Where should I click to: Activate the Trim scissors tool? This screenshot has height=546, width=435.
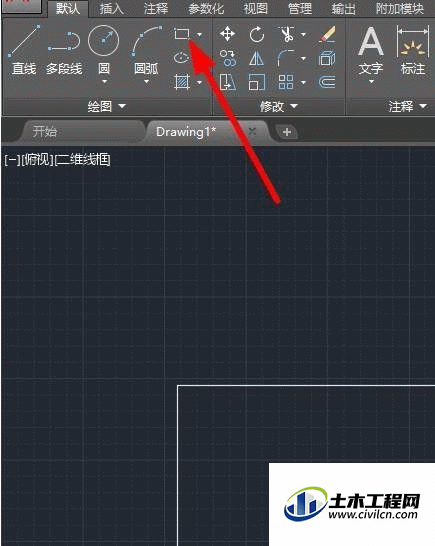point(286,34)
